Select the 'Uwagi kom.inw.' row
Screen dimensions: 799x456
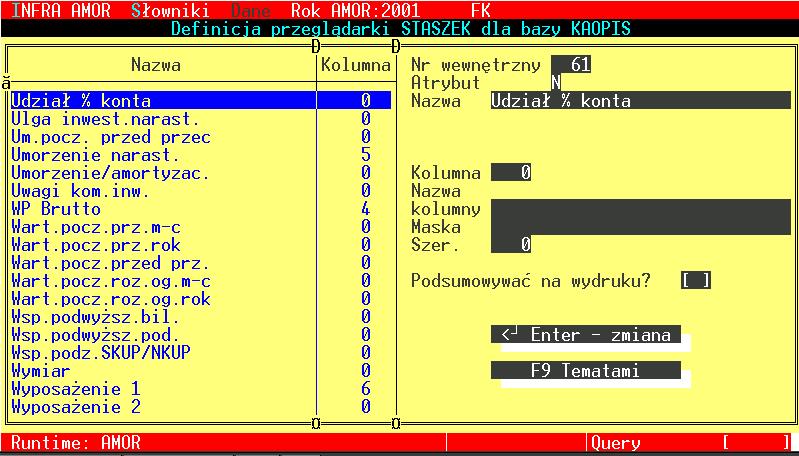[x=201, y=191]
